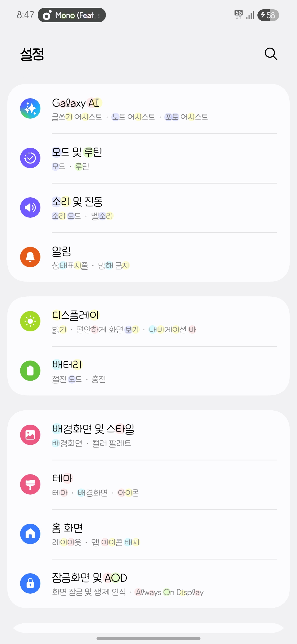Tap the sound speaker icon

30,208
